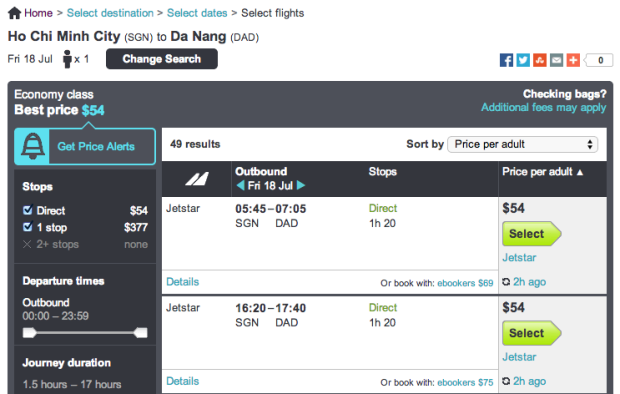This screenshot has height=394, width=620.
Task: Expand Details for the 05:45 Jetstar flight
Action: (x=182, y=282)
